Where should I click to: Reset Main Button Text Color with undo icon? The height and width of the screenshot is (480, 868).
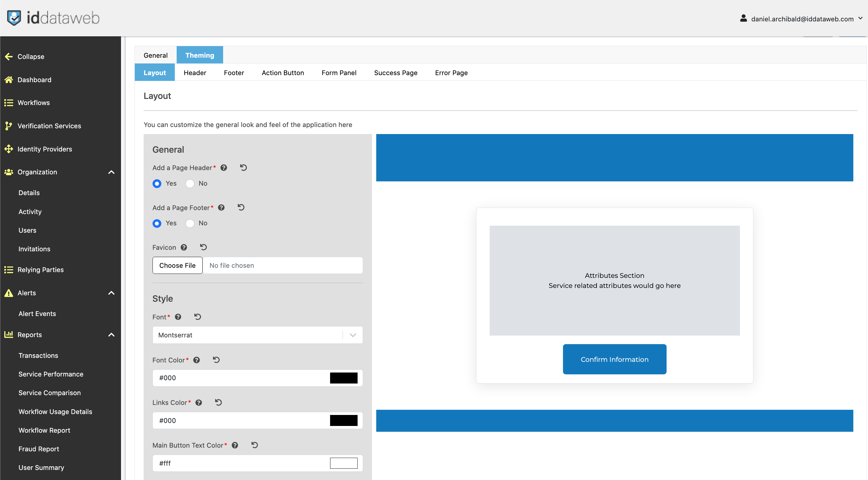[x=254, y=445]
